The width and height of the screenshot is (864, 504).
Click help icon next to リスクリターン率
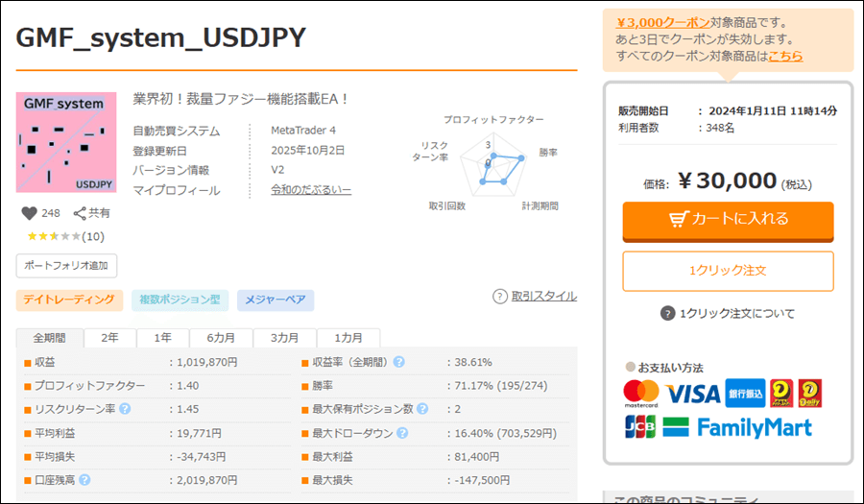click(125, 409)
